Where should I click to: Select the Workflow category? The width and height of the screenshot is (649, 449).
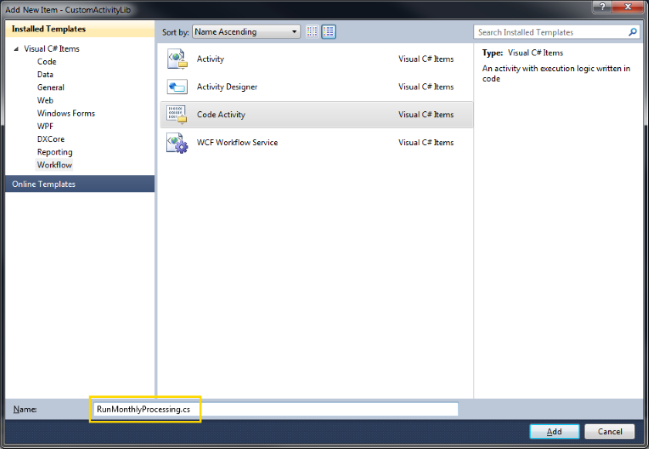click(54, 165)
